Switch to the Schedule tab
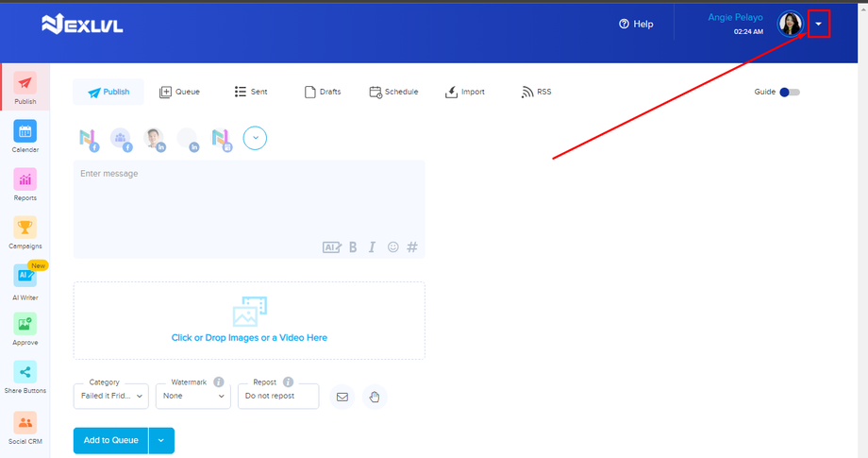Screen dimensions: 868x458 point(393,92)
